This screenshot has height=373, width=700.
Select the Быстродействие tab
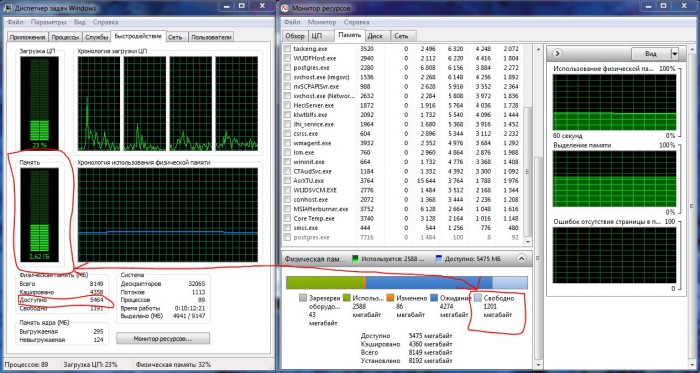click(x=139, y=36)
